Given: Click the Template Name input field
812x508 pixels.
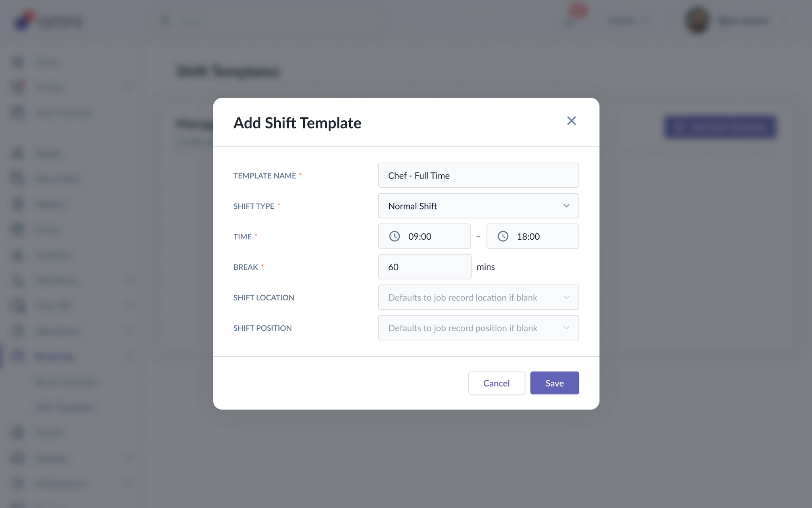Looking at the screenshot, I should point(478,175).
